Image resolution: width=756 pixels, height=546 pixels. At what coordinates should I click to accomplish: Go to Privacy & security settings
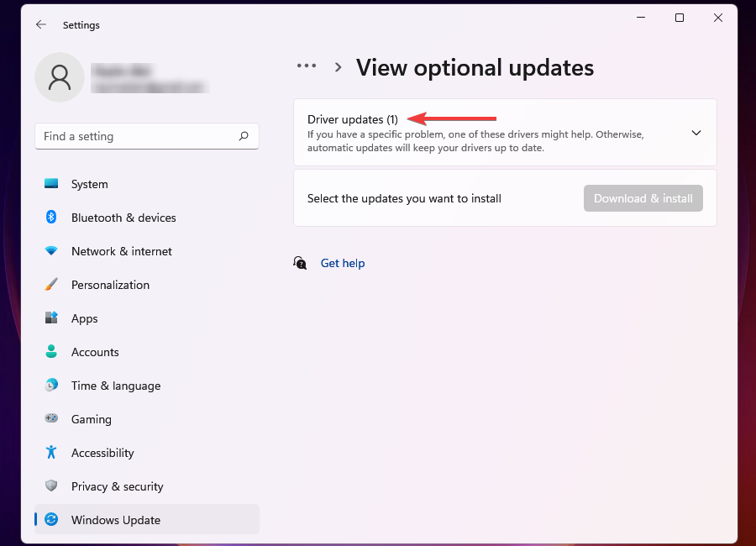[117, 486]
